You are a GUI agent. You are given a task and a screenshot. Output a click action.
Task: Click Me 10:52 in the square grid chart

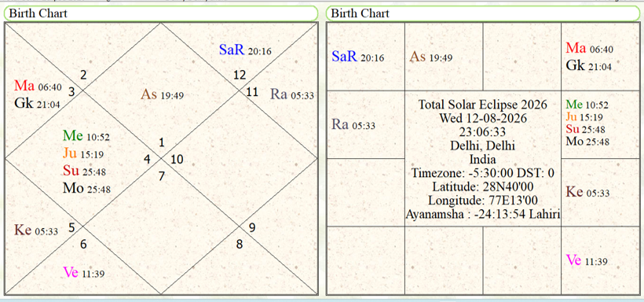587,105
